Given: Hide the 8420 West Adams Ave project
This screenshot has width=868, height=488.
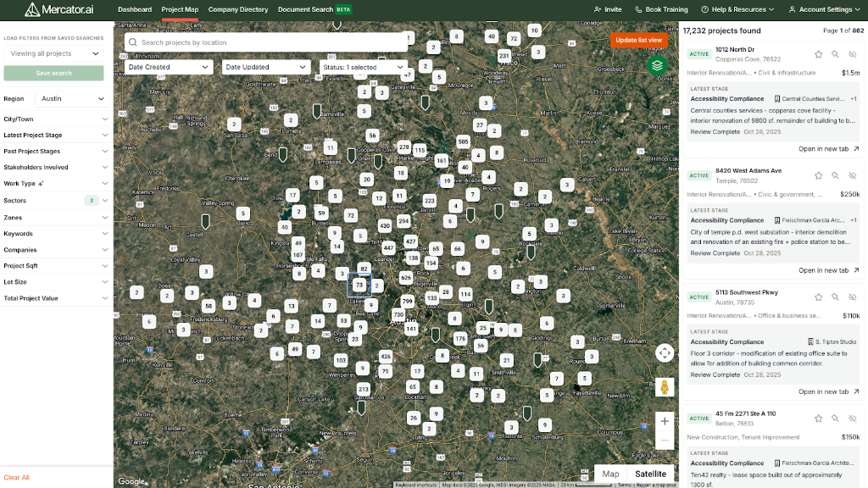Looking at the screenshot, I should point(853,175).
